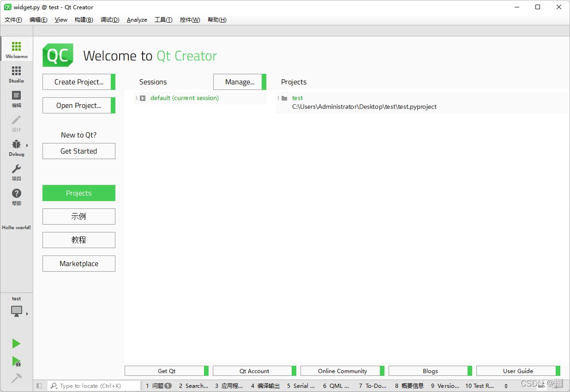Open the 帮助 (Help) mode
This screenshot has width=570, height=392.
(x=17, y=196)
